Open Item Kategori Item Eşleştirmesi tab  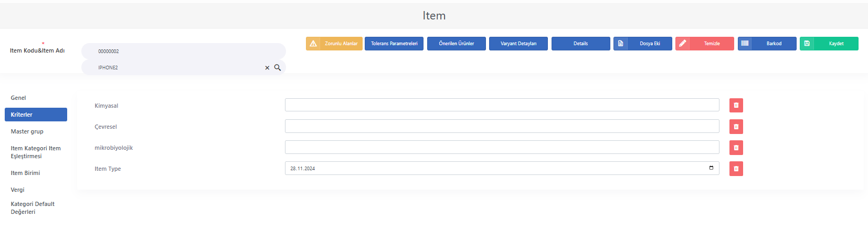pyautogui.click(x=36, y=152)
